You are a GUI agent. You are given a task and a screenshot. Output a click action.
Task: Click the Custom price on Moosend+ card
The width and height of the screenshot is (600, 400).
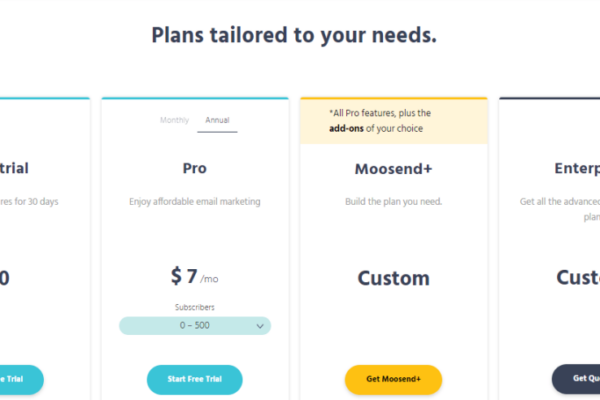click(393, 278)
